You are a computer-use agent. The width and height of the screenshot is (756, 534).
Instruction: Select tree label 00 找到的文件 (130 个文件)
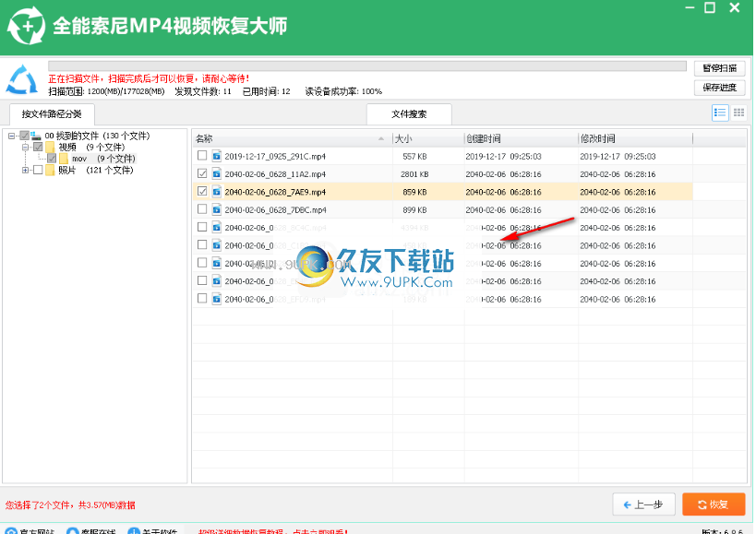[98, 136]
